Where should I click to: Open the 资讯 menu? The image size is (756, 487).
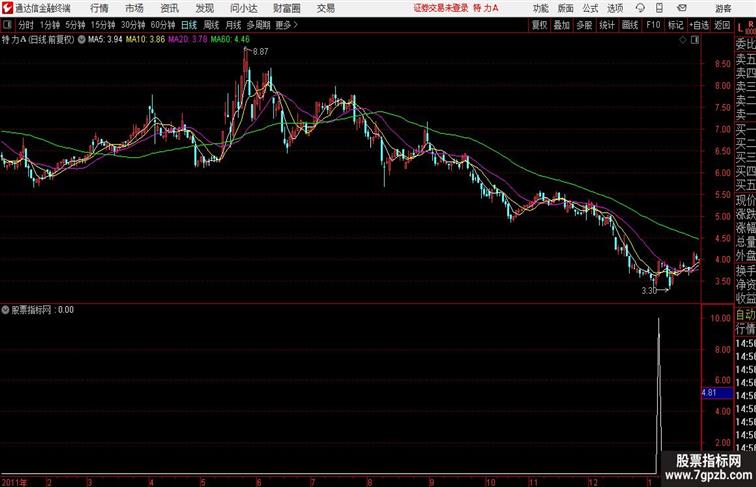[169, 8]
